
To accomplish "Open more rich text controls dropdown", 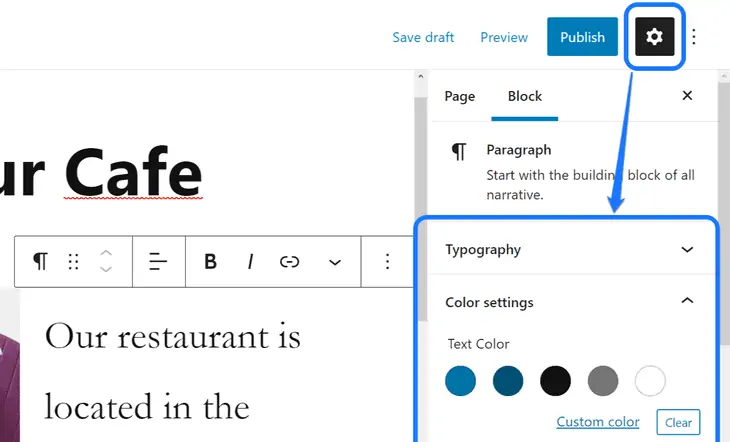I will click(x=335, y=262).
